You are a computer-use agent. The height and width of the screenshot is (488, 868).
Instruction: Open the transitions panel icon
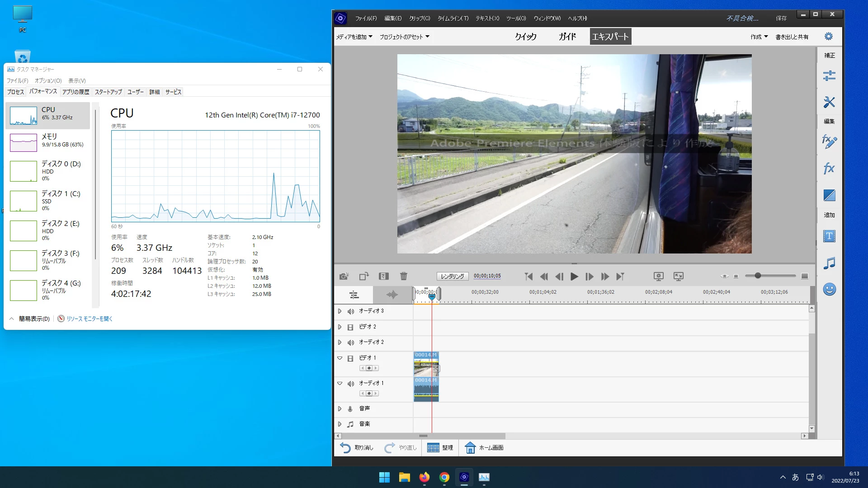pos(829,195)
